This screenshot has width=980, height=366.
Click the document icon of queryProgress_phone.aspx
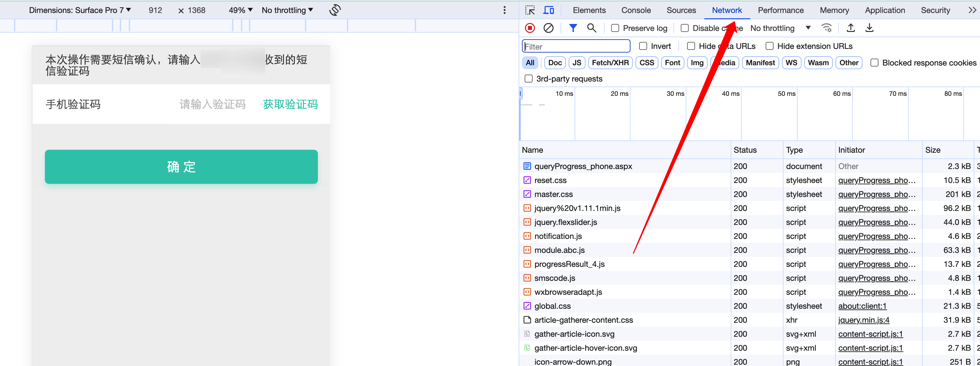527,166
